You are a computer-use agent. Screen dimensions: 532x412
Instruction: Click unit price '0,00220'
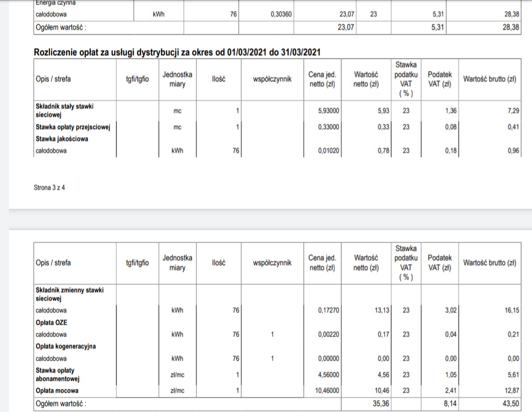click(x=329, y=334)
